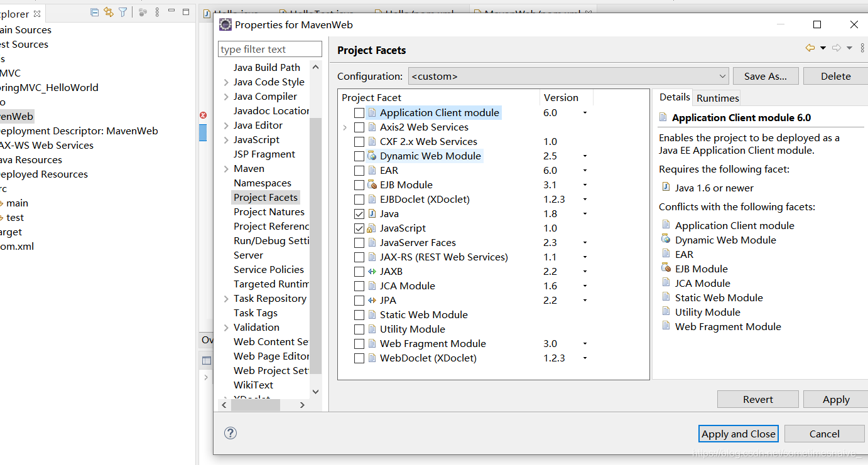This screenshot has width=868, height=465.
Task: Check the Axis2 Web Services facet
Action: (x=359, y=127)
